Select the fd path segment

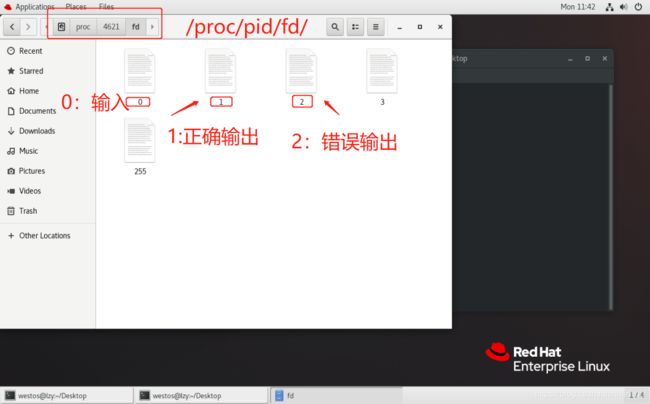tap(136, 27)
